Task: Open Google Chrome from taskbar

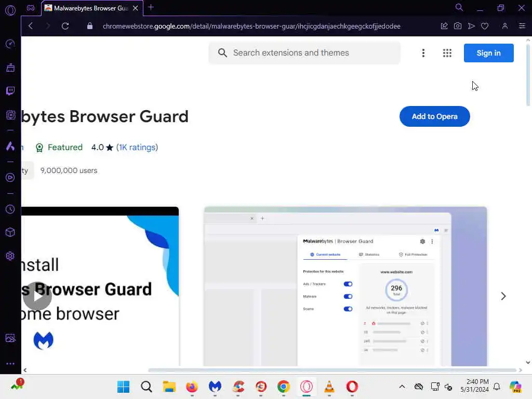Action: pyautogui.click(x=284, y=387)
